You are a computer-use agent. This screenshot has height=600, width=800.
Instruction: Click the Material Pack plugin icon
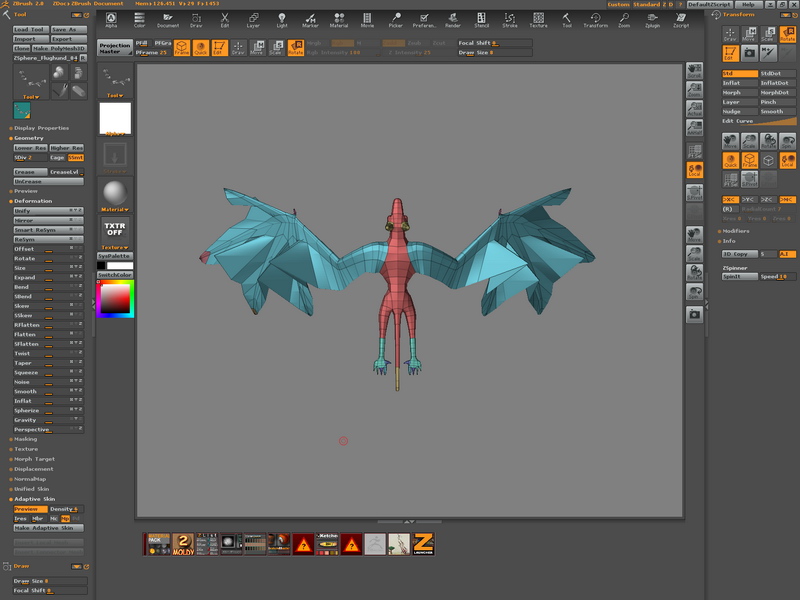coord(159,544)
